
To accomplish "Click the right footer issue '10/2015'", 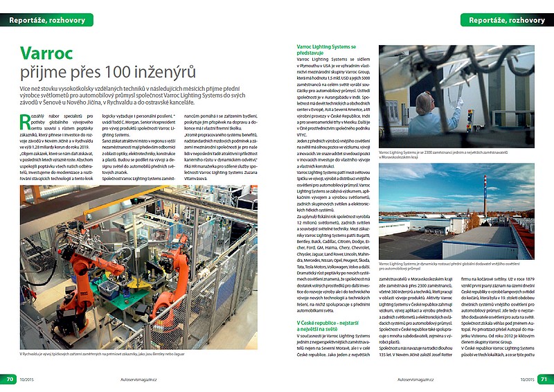I will pyautogui.click(x=527, y=380).
